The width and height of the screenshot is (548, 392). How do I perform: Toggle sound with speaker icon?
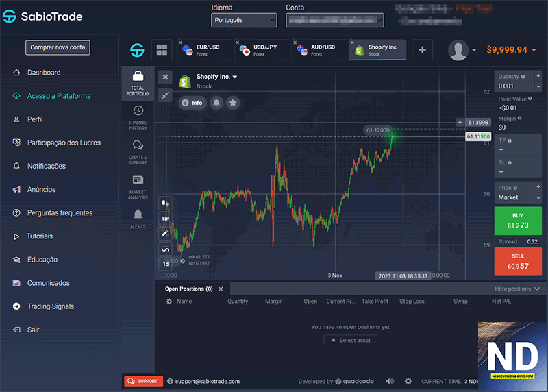point(390,381)
